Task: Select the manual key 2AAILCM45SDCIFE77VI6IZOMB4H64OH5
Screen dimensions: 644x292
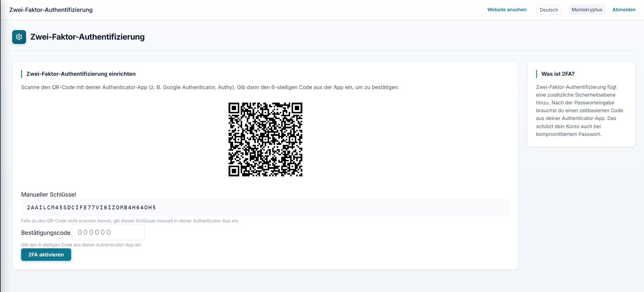Action: pos(91,208)
